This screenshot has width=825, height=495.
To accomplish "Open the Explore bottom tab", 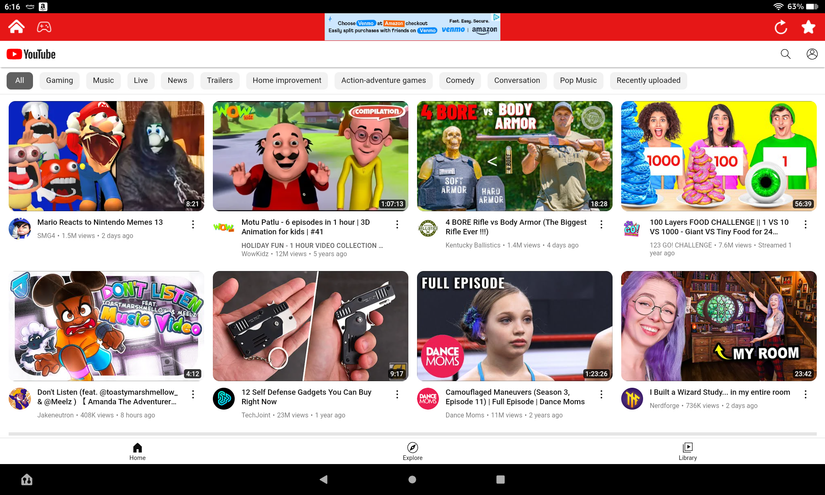I will [412, 451].
